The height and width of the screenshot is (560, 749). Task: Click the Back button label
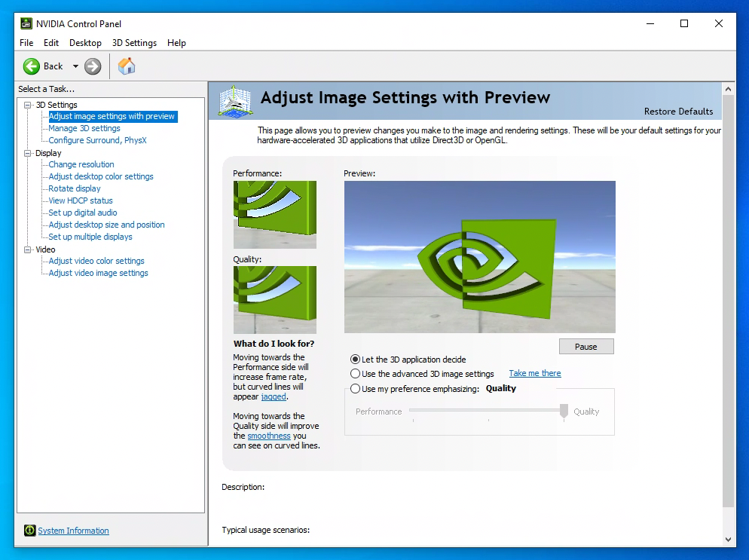coord(53,66)
